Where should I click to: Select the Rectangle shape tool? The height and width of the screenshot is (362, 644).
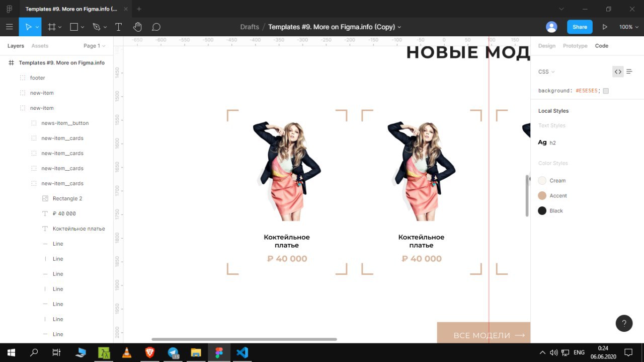[74, 27]
